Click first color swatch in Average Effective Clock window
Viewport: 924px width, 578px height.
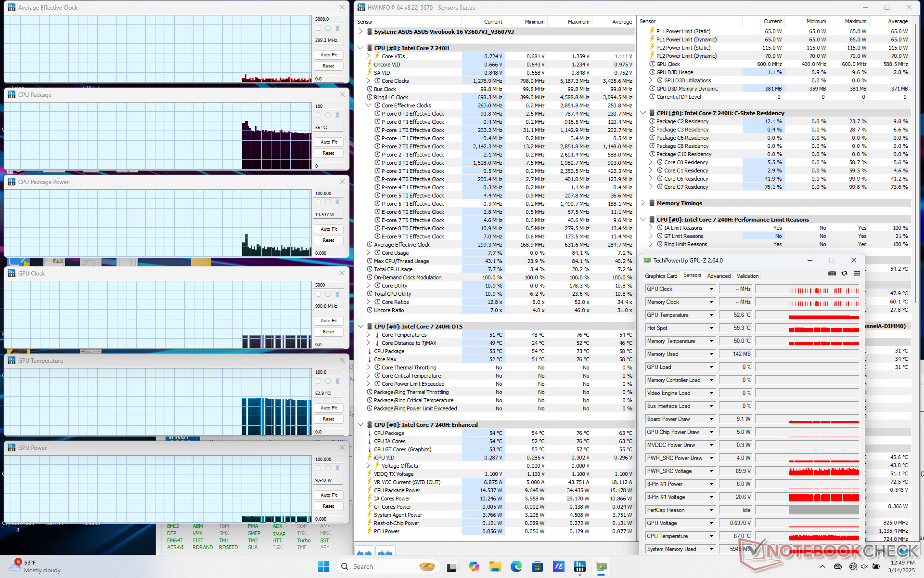point(318,28)
